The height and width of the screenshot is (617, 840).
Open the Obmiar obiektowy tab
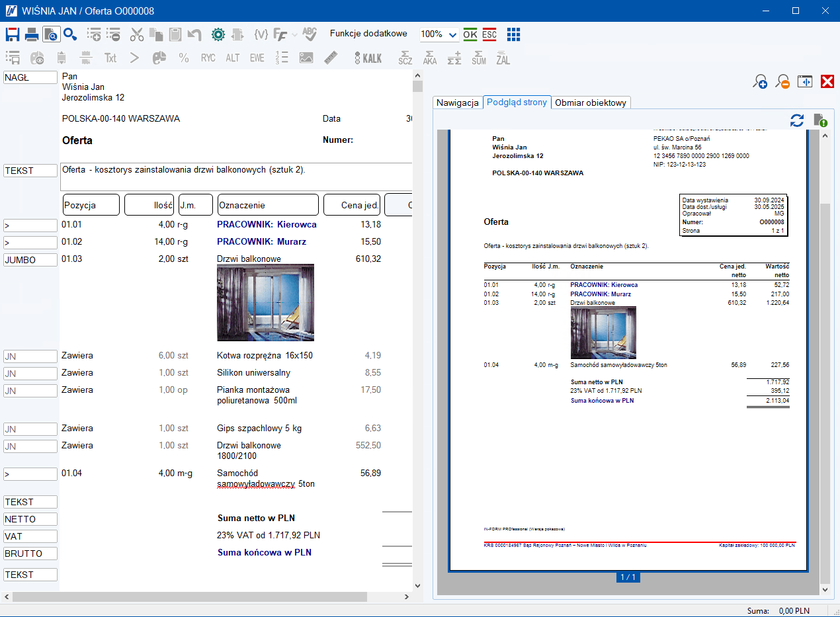[x=591, y=103]
